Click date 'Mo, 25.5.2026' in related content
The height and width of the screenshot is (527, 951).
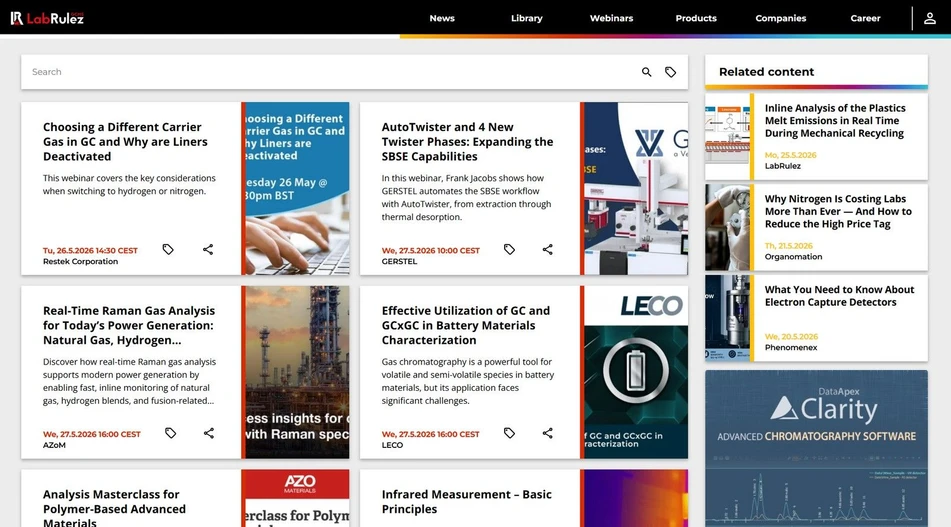point(790,155)
